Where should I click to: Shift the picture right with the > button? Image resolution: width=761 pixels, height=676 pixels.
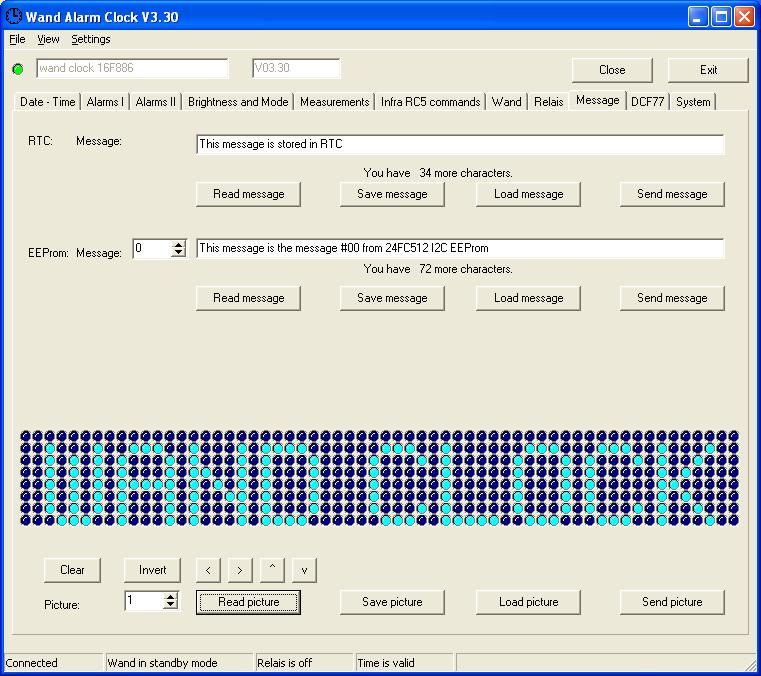[x=240, y=570]
